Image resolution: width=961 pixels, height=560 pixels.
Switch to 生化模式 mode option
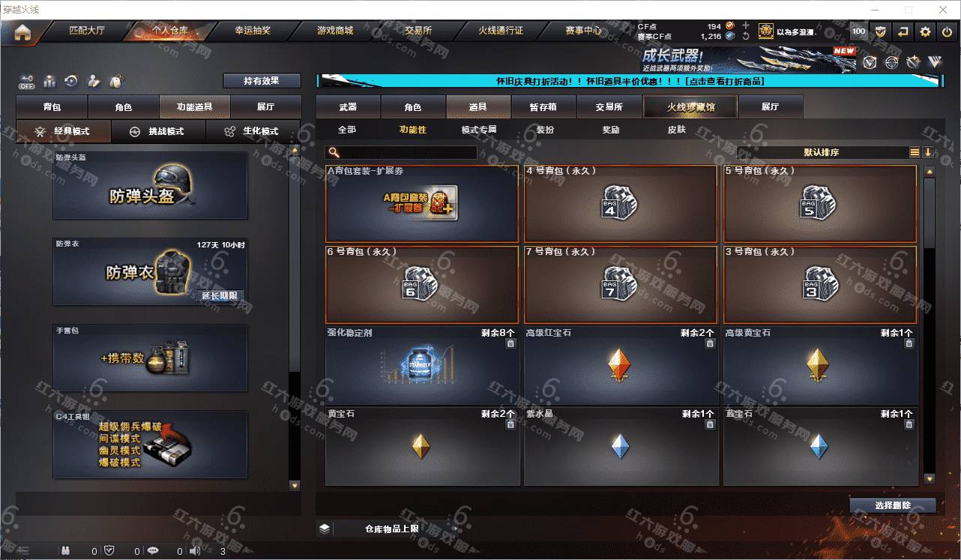(253, 131)
